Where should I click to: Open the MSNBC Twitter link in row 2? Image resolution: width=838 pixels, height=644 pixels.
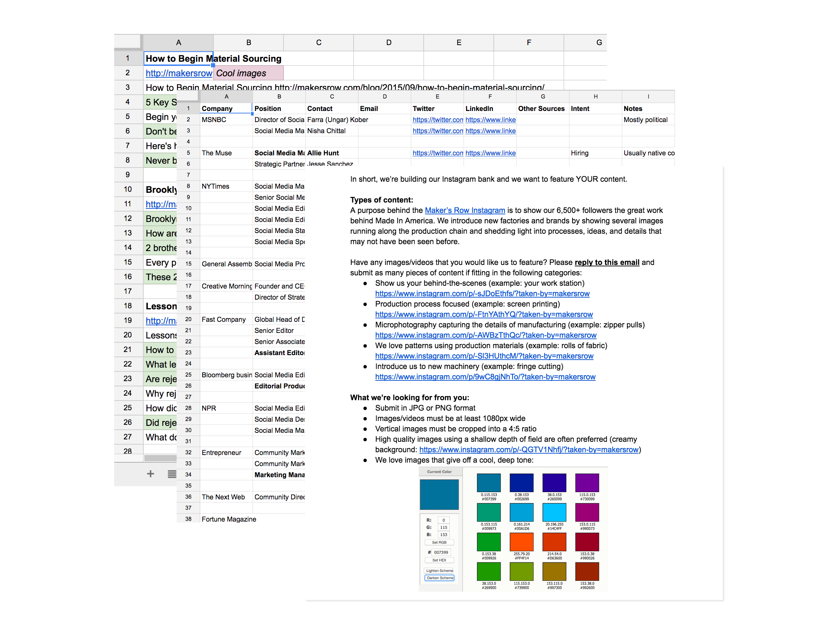point(437,120)
